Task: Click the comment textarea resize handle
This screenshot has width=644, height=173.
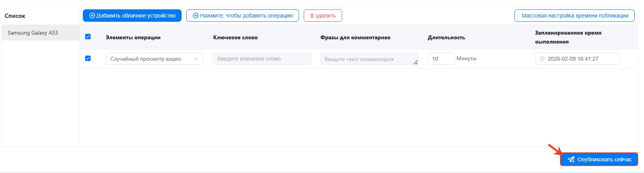Action: click(x=416, y=62)
